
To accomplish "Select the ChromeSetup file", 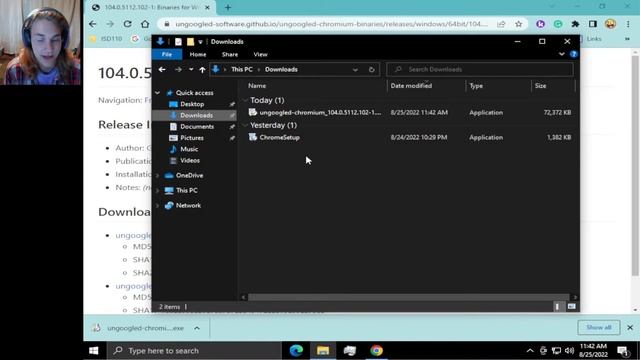I will 280,138.
